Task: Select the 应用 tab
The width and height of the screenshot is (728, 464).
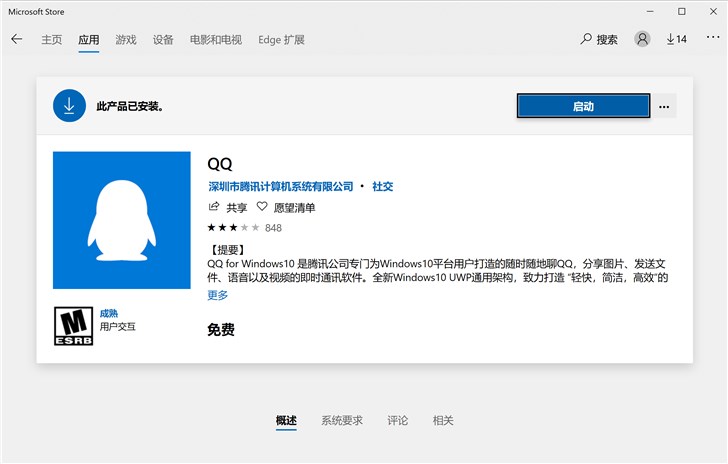Action: 88,40
